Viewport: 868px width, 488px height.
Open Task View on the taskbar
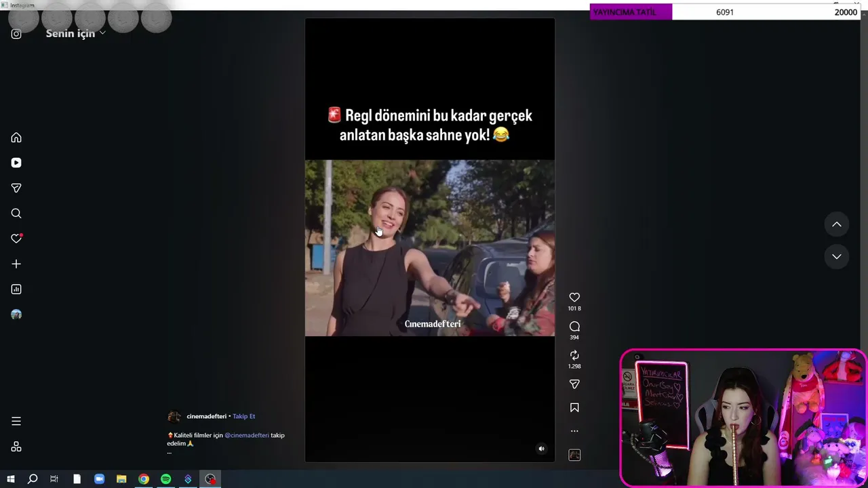(54, 479)
